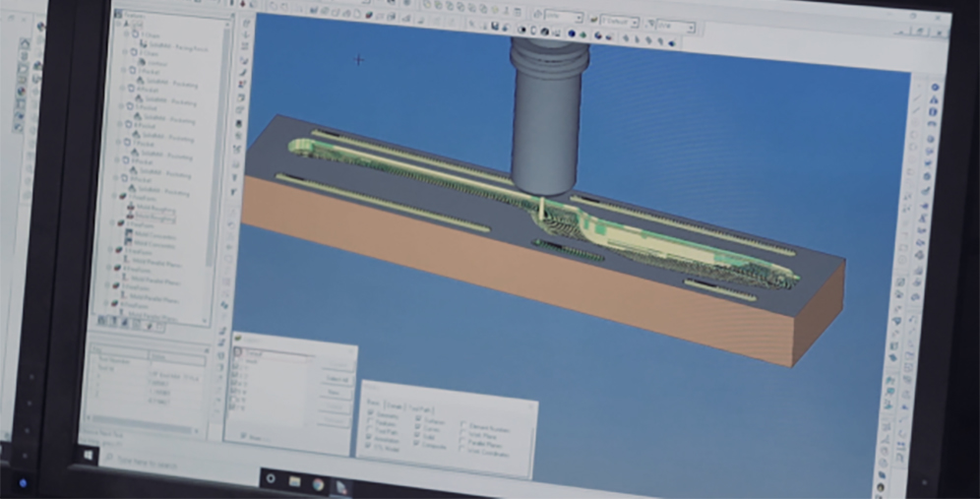Switch to Tool Path tab in display dialog
This screenshot has width=980, height=499.
tap(421, 409)
